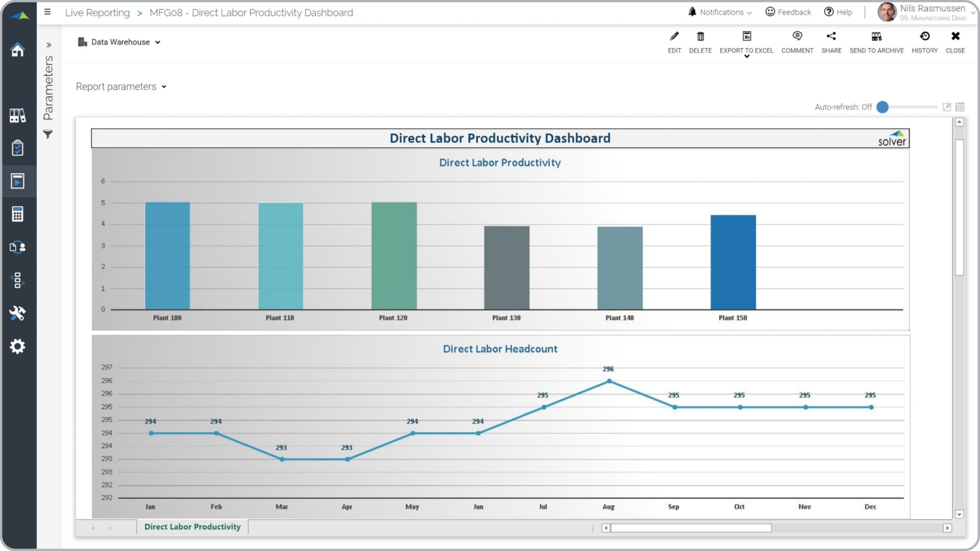Click the Live Reporting breadcrumb link
This screenshot has height=551, width=980.
(x=97, y=13)
